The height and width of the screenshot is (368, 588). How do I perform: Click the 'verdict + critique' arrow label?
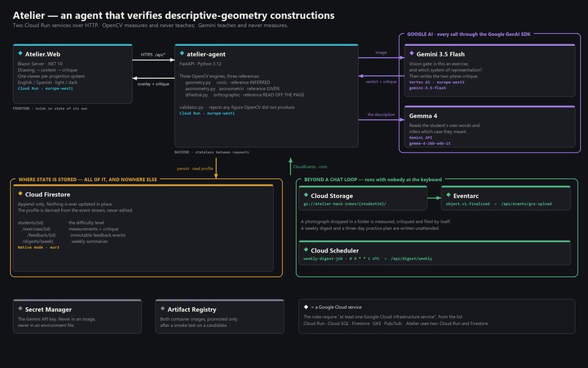381,82
